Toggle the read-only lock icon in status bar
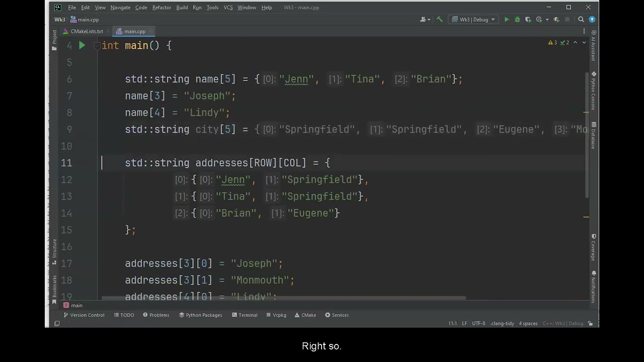The image size is (644, 362). (591, 324)
